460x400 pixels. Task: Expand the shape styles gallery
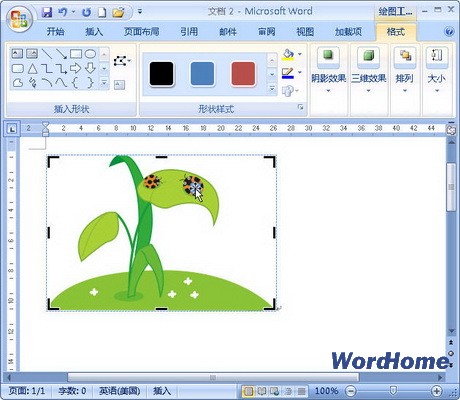272,89
